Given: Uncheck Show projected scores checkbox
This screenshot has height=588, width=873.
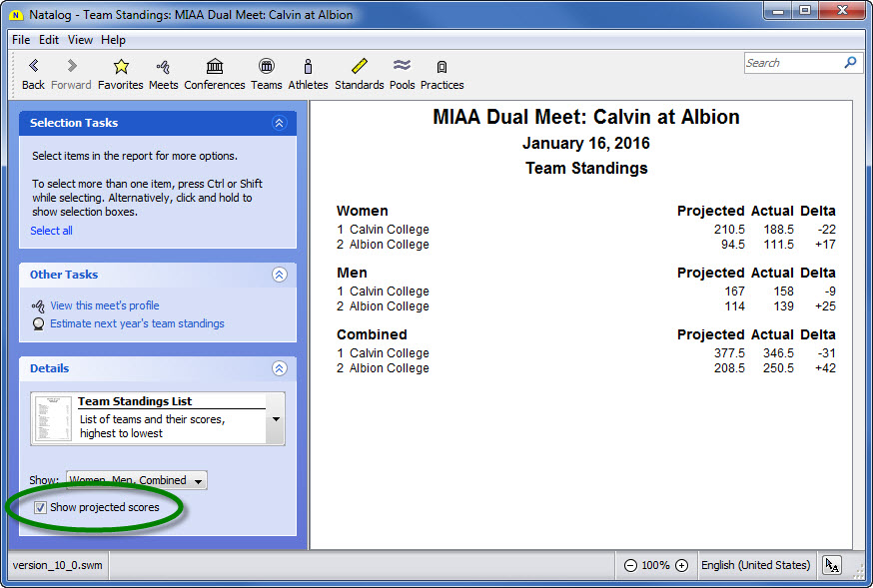Looking at the screenshot, I should [x=40, y=508].
